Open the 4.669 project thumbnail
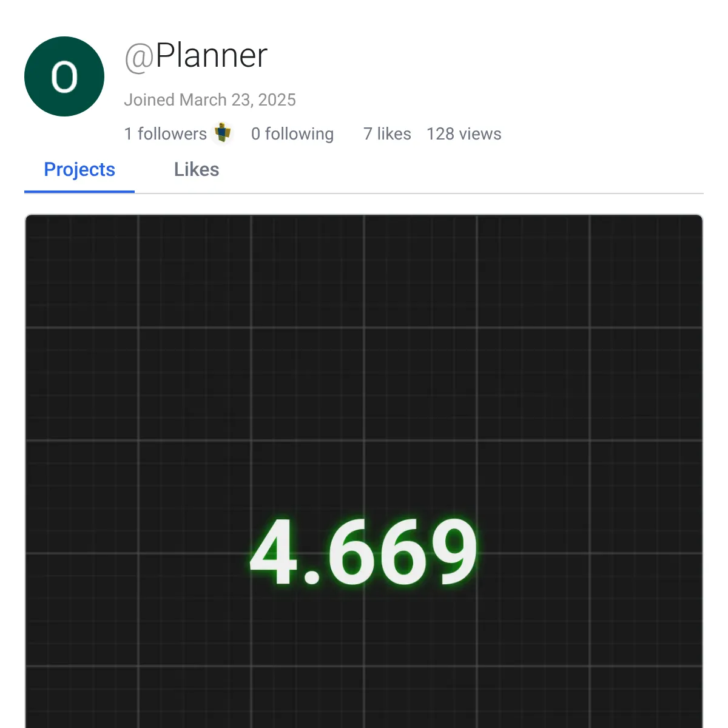 [x=364, y=473]
